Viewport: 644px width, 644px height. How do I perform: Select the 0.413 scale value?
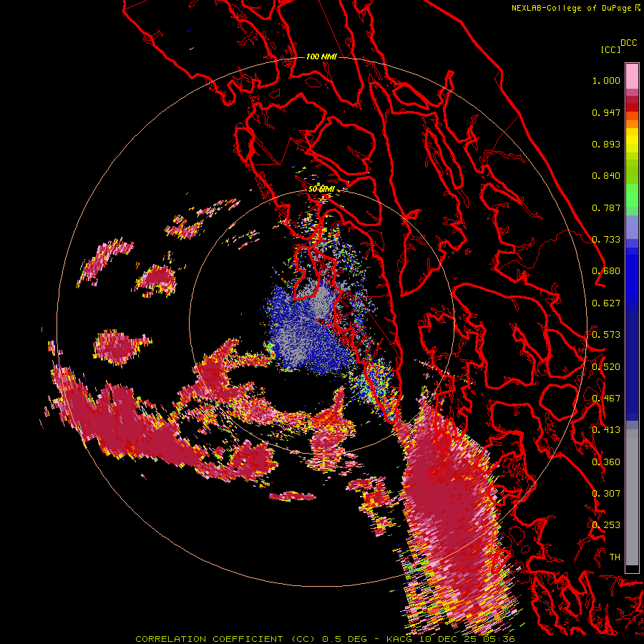(x=606, y=430)
